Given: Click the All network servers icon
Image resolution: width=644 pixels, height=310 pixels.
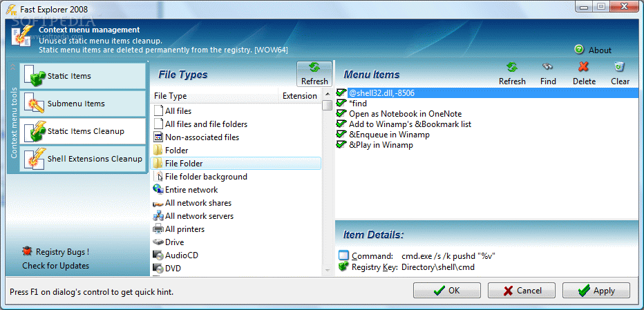Looking at the screenshot, I should pyautogui.click(x=158, y=215).
